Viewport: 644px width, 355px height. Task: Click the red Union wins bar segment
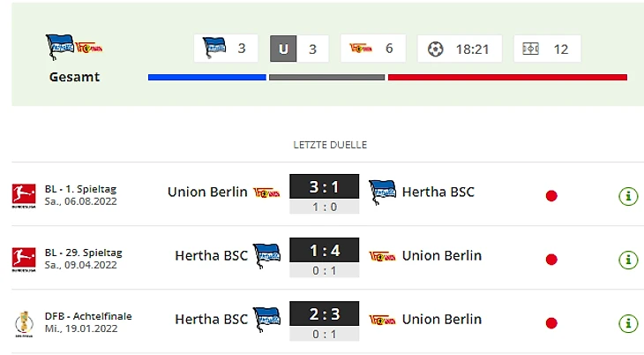[507, 78]
